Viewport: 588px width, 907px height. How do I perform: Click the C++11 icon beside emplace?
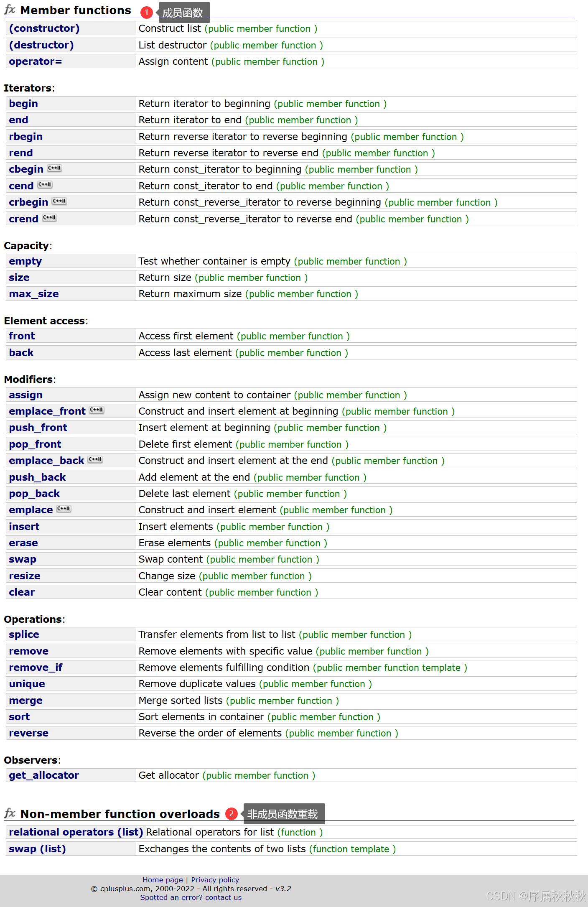tap(64, 509)
